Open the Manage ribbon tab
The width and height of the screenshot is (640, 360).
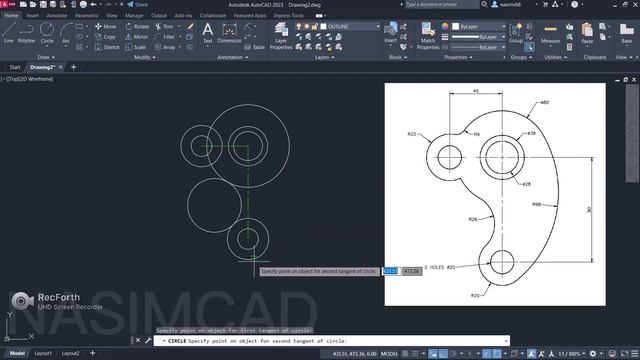coord(134,16)
